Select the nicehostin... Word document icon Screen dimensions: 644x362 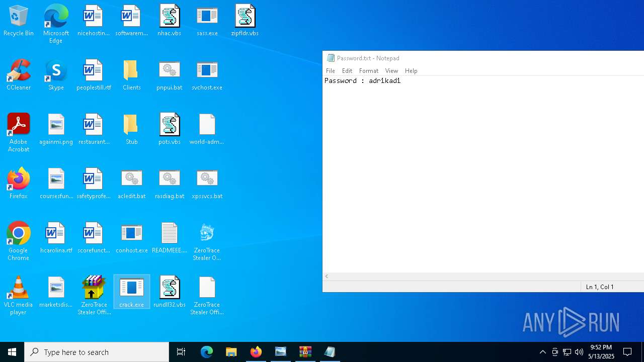[94, 21]
